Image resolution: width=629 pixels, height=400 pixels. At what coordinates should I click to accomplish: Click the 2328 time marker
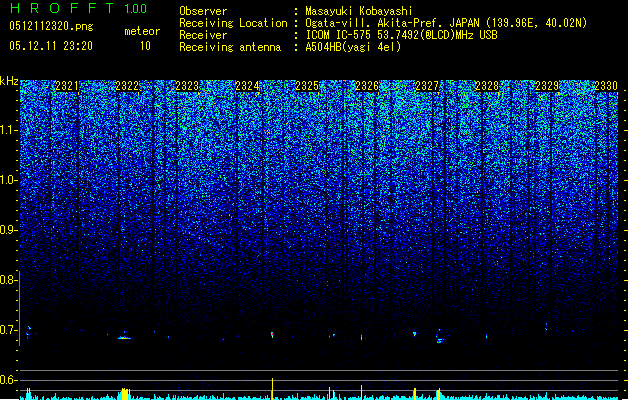487,86
